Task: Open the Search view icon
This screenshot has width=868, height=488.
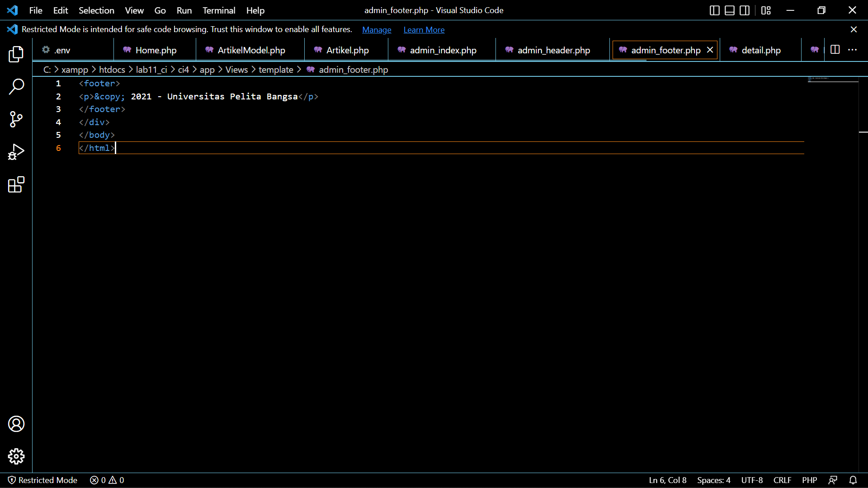Action: pos(16,87)
